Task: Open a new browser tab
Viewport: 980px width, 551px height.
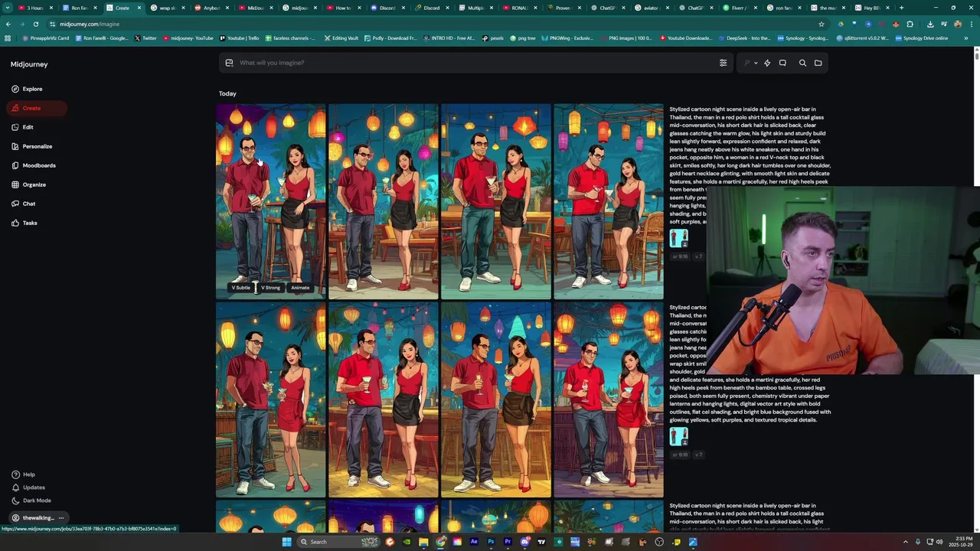Action: [901, 8]
